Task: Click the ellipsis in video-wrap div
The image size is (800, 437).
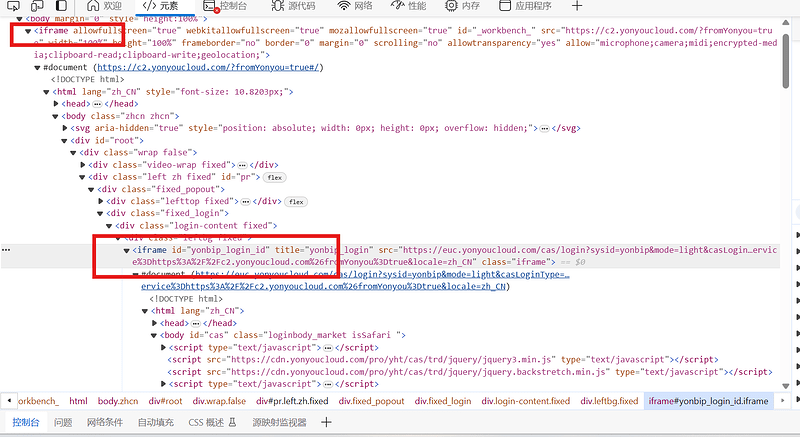Action: [242, 165]
